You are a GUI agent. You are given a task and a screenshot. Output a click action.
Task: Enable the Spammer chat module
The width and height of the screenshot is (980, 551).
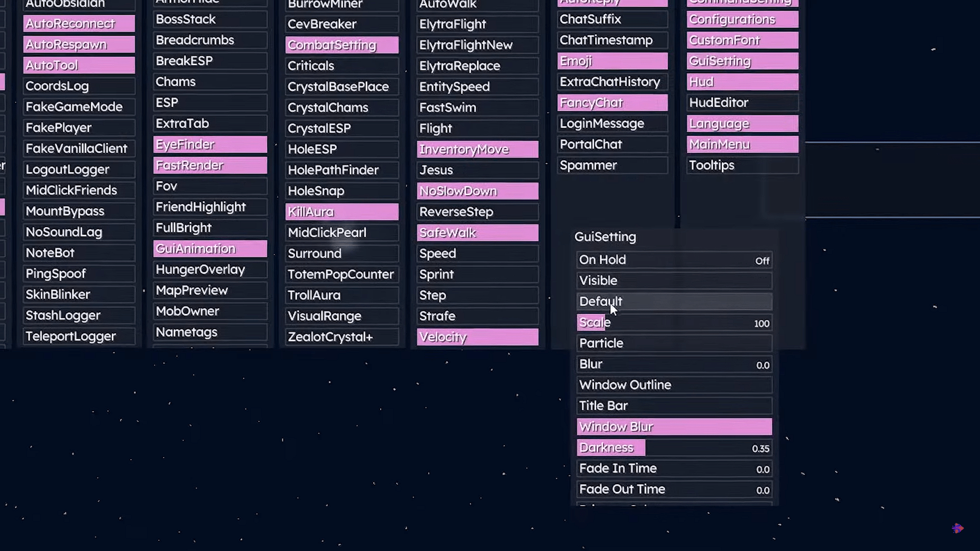tap(612, 165)
